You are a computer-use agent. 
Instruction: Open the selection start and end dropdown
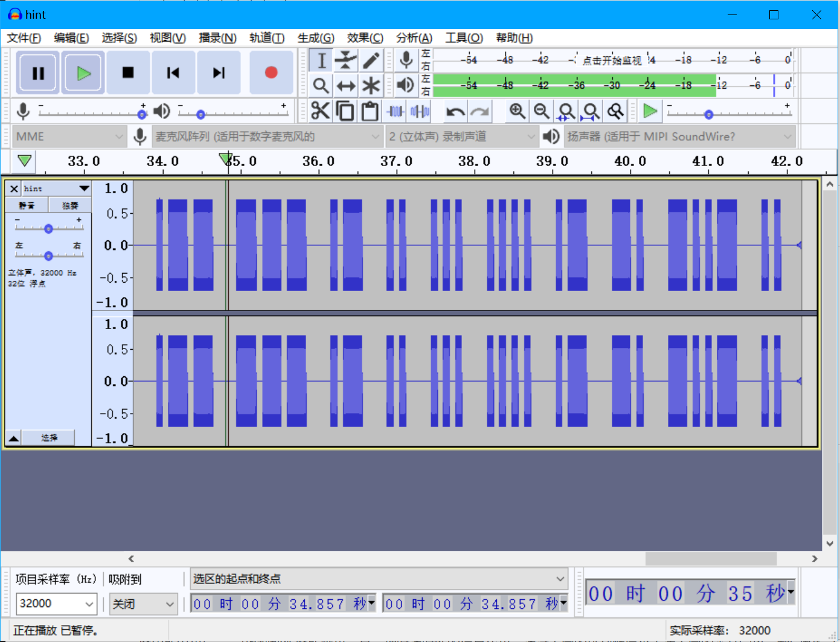pos(379,579)
